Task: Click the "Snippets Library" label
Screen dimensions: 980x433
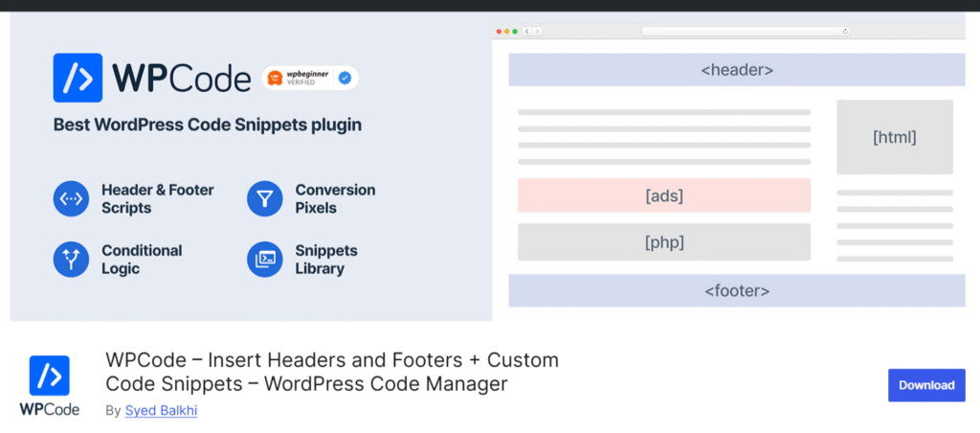Action: [x=326, y=260]
